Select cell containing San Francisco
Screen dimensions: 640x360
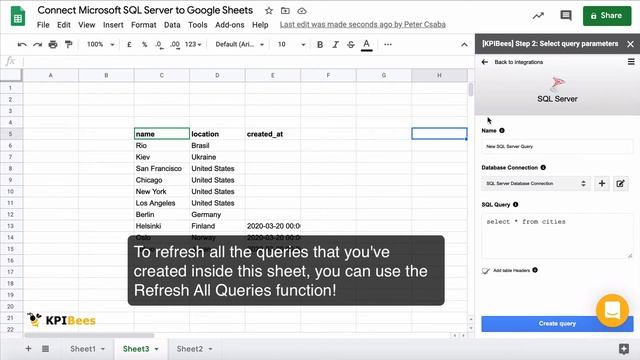[162, 169]
